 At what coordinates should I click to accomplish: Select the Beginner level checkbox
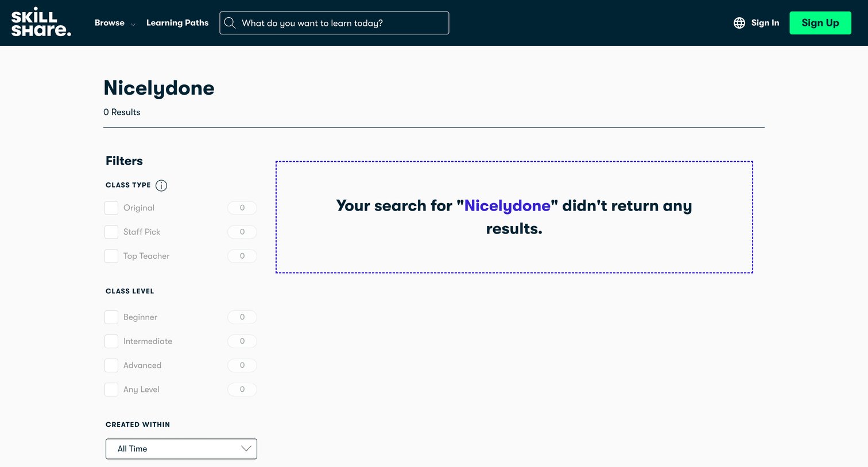pos(111,317)
